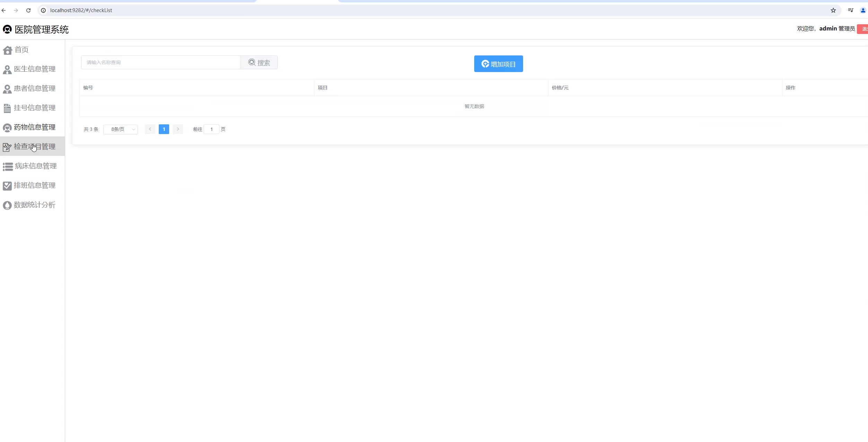Image resolution: width=868 pixels, height=442 pixels.
Task: Go to the next page using the right chevron
Action: click(178, 129)
